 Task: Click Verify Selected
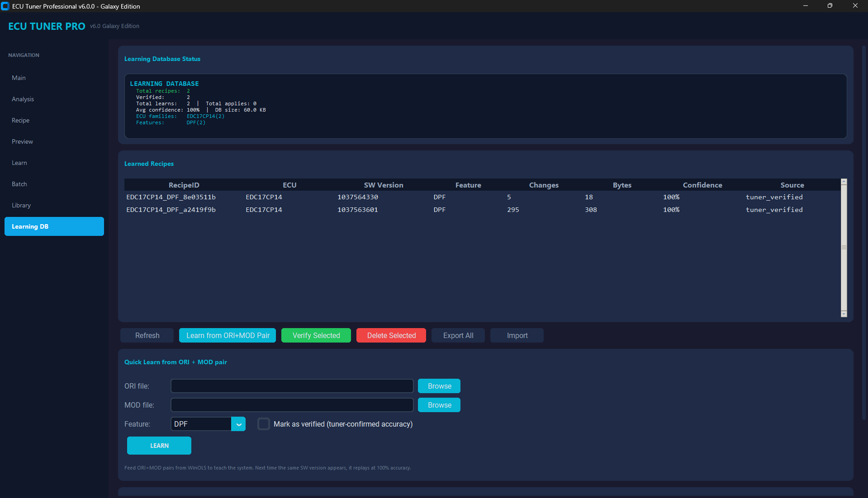point(316,335)
